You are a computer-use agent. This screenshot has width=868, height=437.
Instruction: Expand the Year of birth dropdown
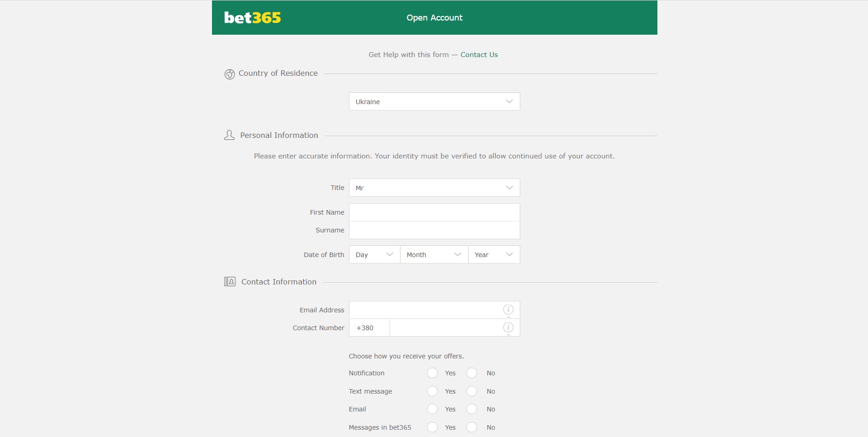[x=494, y=254]
